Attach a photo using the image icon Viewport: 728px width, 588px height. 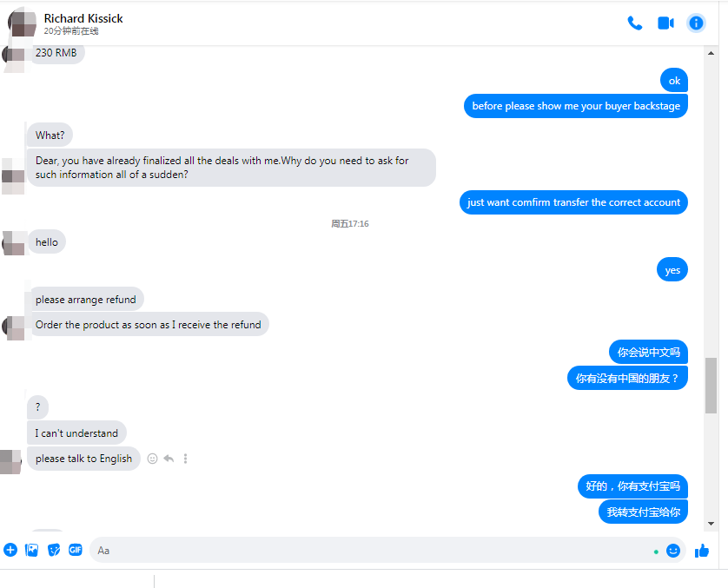32,550
